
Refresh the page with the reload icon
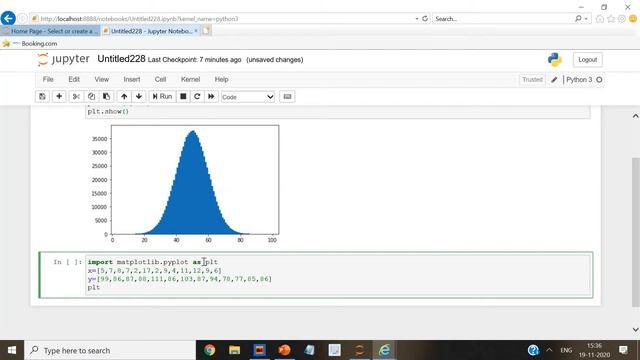[x=425, y=19]
